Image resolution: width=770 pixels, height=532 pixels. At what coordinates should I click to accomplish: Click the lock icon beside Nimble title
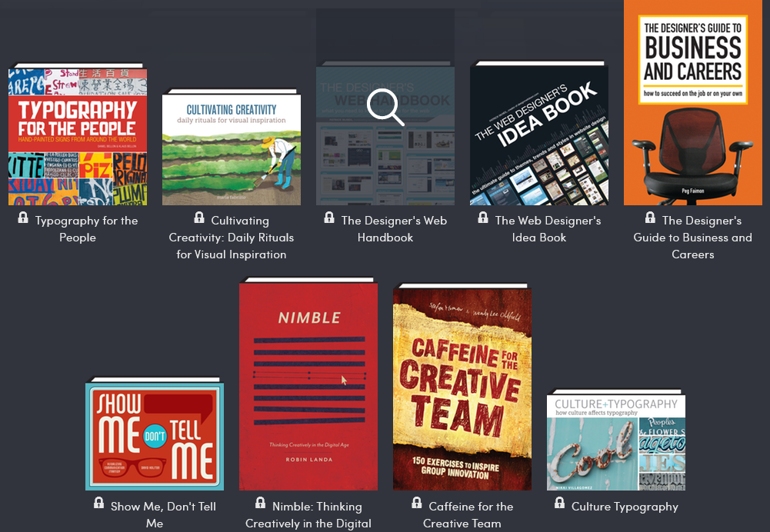click(260, 503)
